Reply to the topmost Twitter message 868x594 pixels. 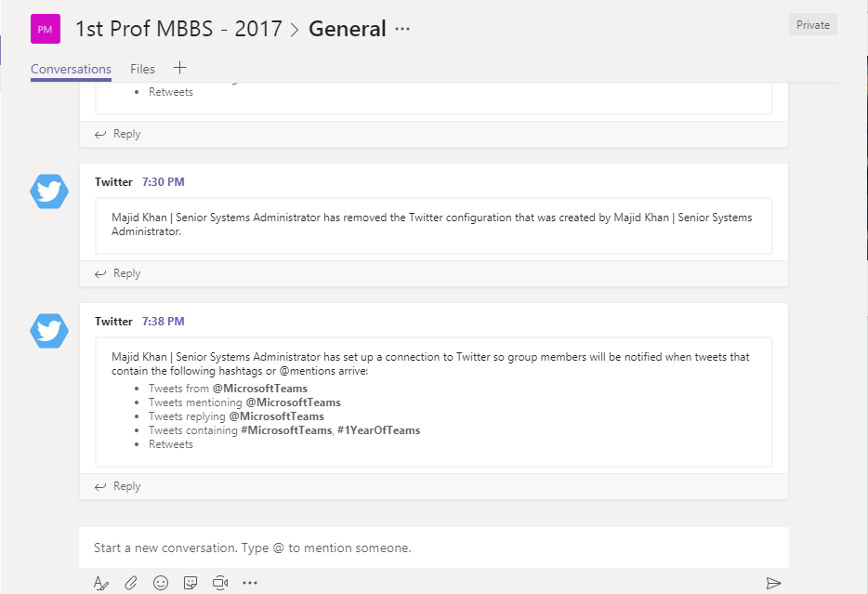pyautogui.click(x=117, y=134)
